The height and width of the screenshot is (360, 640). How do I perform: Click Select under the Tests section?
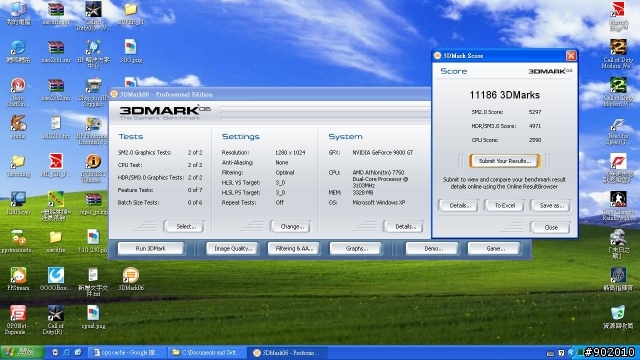coord(184,227)
